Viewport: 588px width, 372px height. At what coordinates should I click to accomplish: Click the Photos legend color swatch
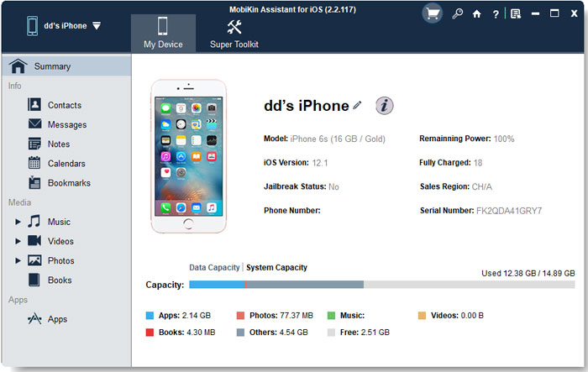tap(240, 316)
